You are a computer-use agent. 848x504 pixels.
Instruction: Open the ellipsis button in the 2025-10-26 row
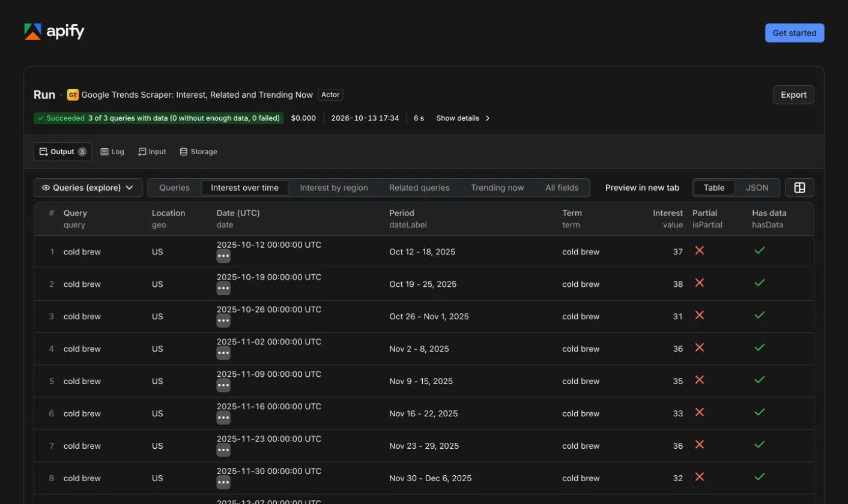coord(223,321)
